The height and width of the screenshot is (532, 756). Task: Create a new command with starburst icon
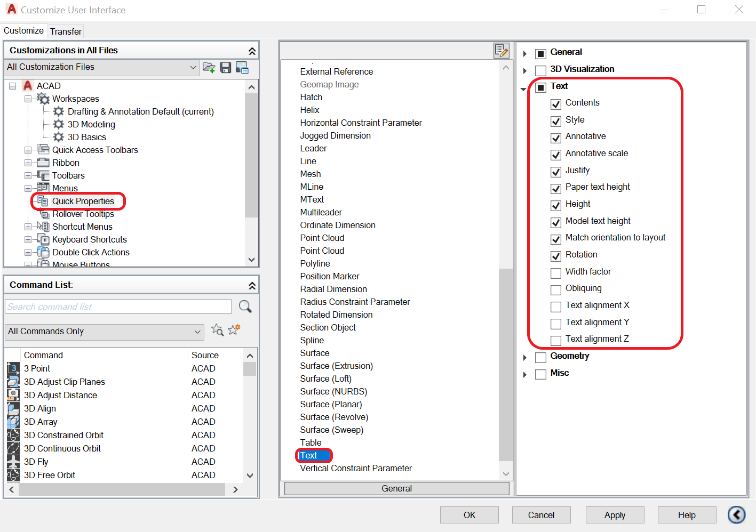[233, 331]
